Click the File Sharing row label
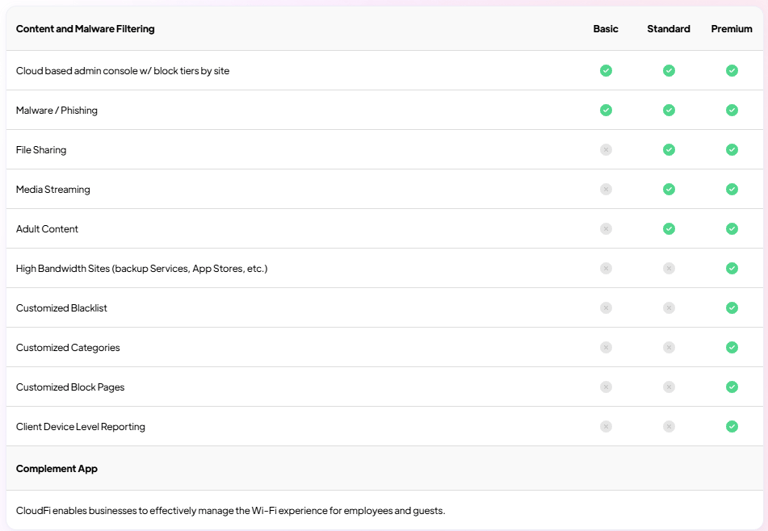This screenshot has width=768, height=531. pos(41,150)
